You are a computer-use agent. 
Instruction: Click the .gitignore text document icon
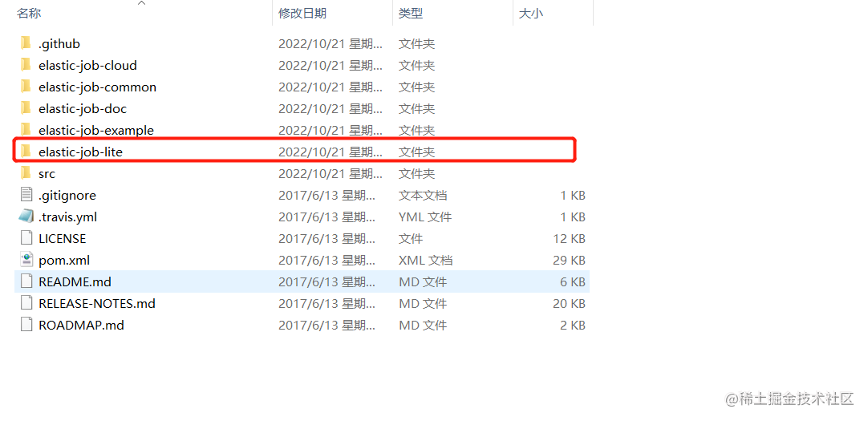26,195
